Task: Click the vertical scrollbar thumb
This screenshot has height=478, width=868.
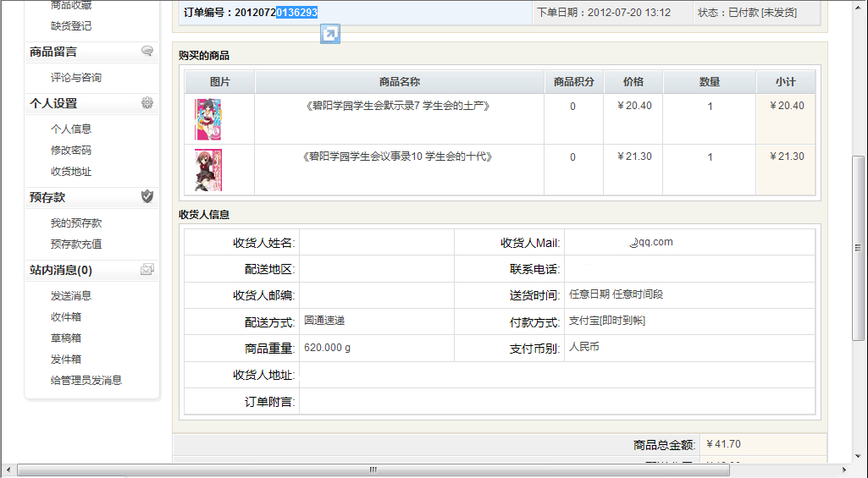Action: pos(858,248)
